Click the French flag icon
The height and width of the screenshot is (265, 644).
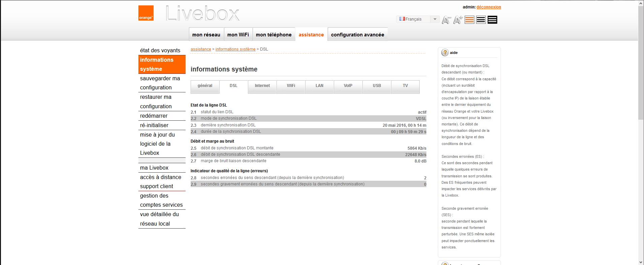pos(402,19)
